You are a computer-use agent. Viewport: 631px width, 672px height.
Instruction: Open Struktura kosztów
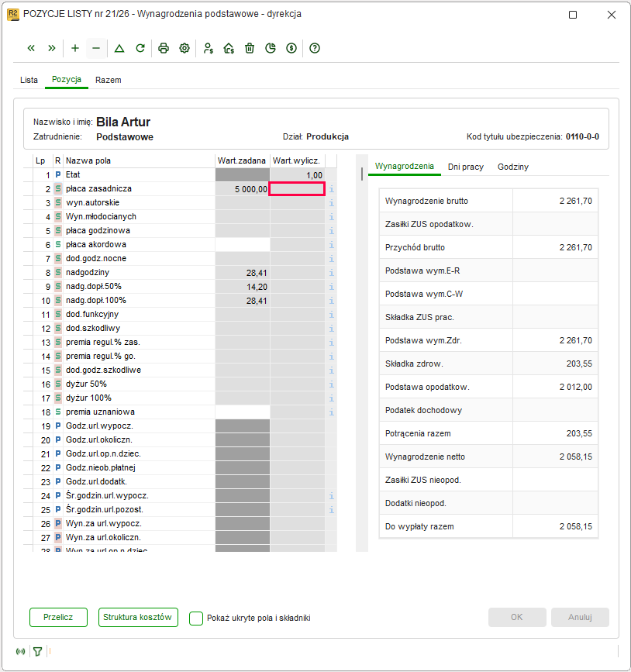(138, 617)
